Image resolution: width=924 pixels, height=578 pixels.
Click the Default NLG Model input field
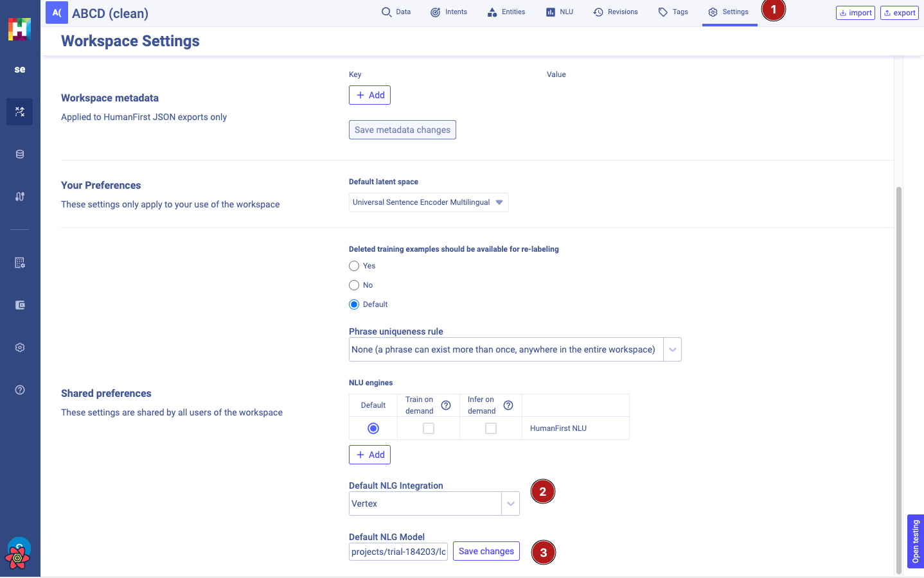tap(398, 552)
